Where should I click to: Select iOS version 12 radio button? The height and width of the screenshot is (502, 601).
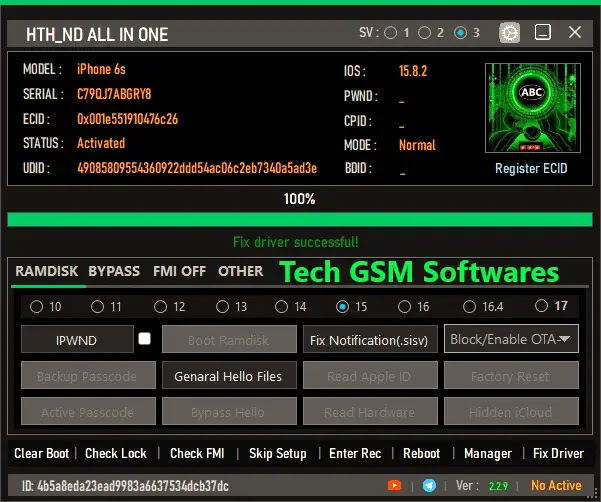click(x=161, y=307)
